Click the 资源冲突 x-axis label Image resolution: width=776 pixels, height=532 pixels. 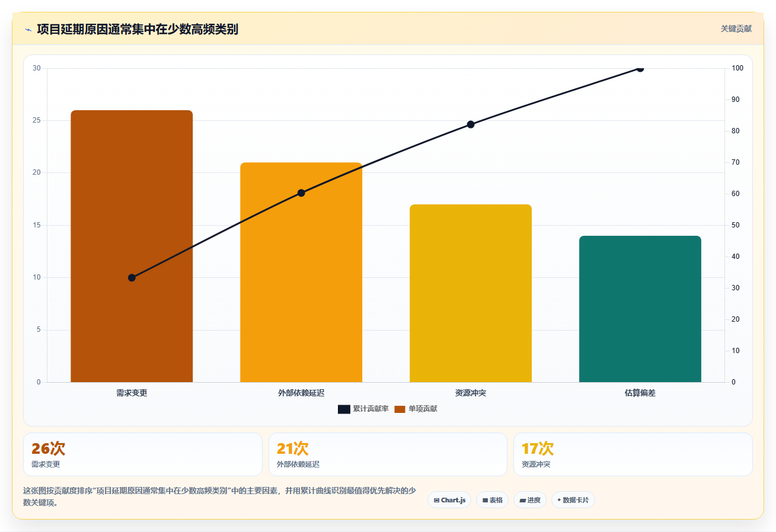pyautogui.click(x=471, y=393)
